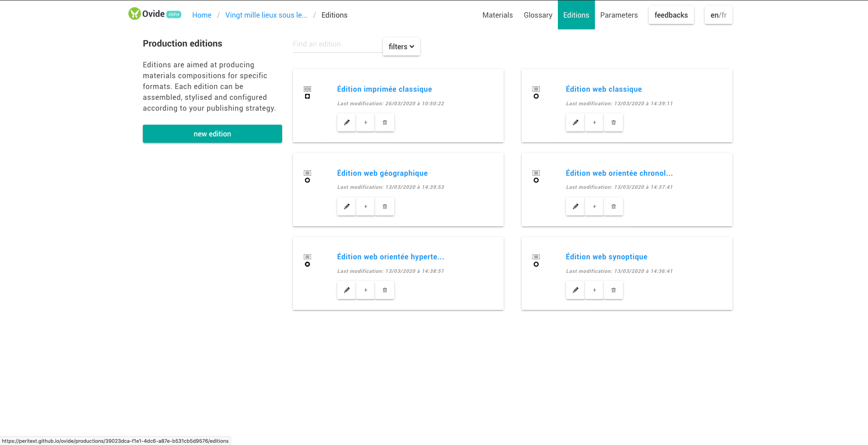Duplicate Édition imprimée classique with plus icon

point(366,122)
